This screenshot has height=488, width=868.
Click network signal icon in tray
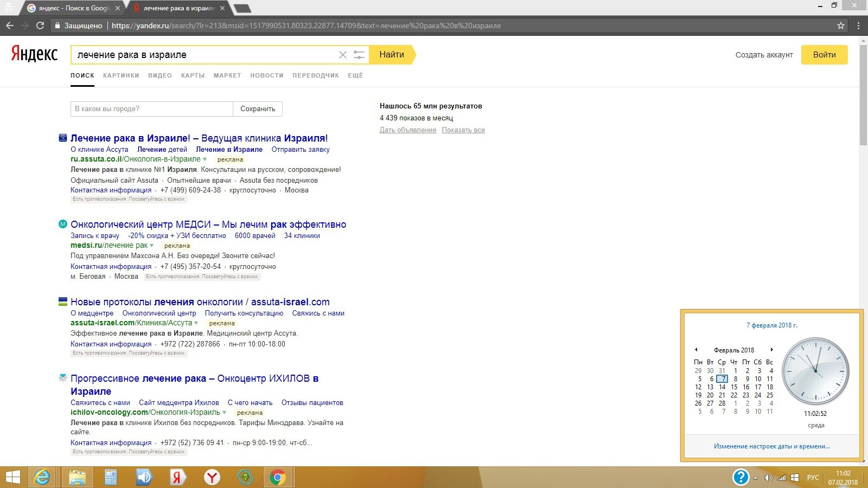(x=782, y=478)
